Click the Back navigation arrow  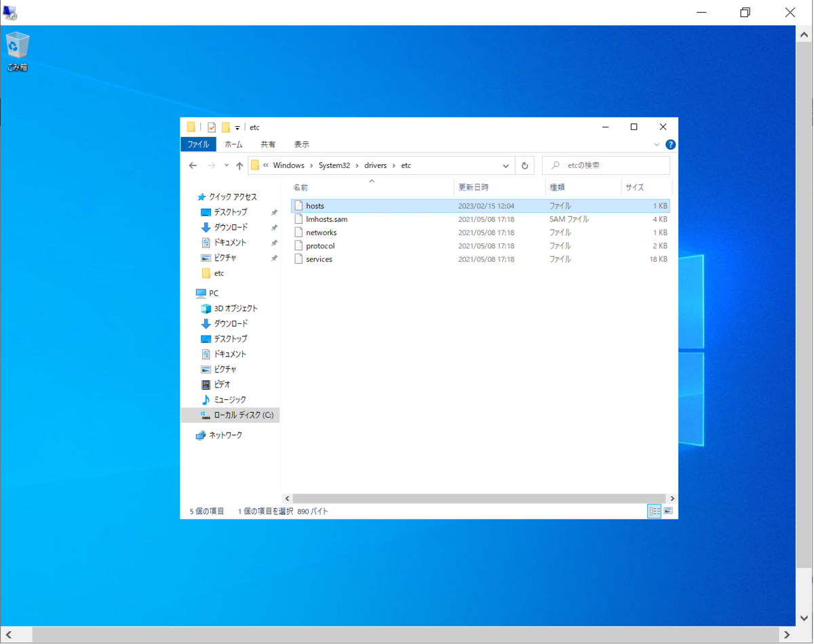pyautogui.click(x=193, y=165)
